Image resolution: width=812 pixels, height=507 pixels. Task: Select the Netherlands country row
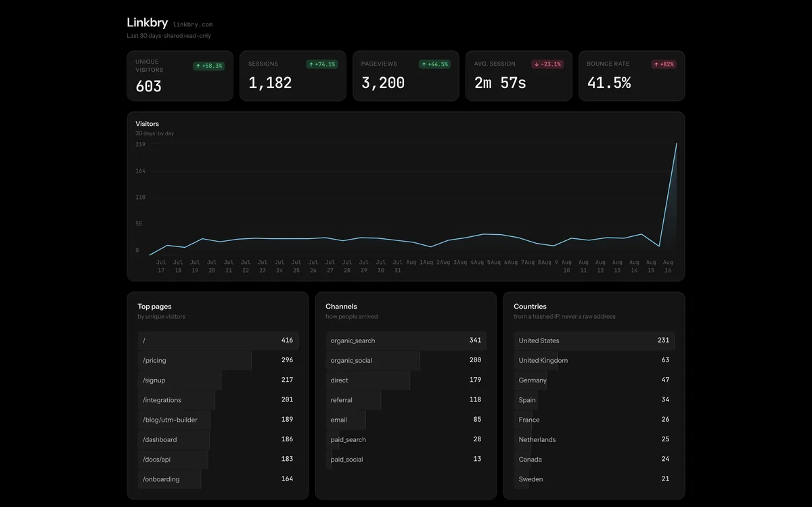click(594, 439)
